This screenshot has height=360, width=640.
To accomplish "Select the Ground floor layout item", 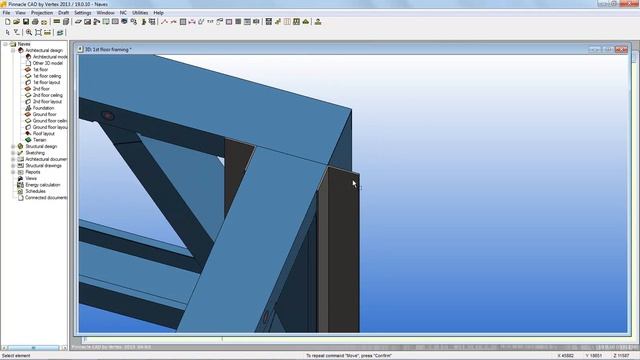I will point(50,127).
